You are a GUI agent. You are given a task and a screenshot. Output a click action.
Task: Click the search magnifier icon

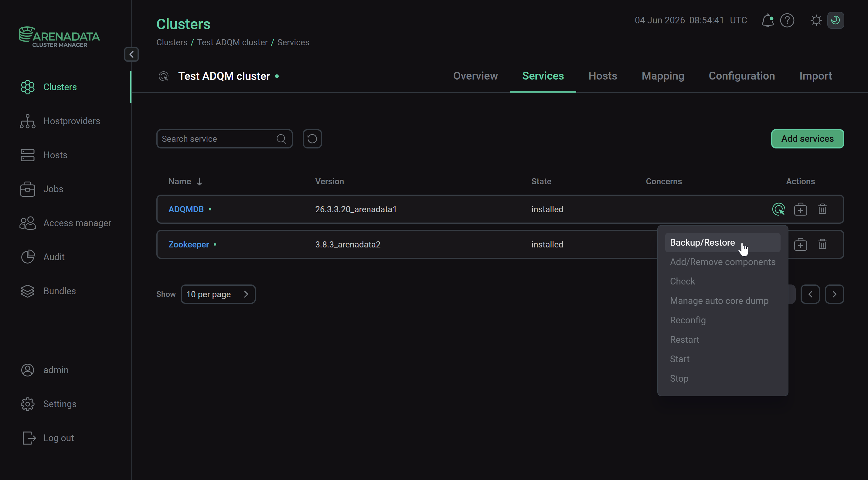click(x=281, y=139)
